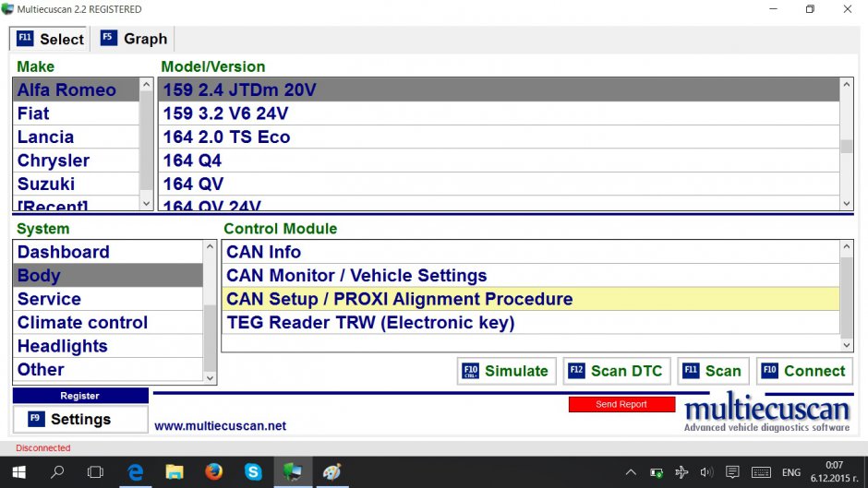Screen dimensions: 868x488
Task: Open Microsoft Edge from the taskbar
Action: pyautogui.click(x=136, y=471)
